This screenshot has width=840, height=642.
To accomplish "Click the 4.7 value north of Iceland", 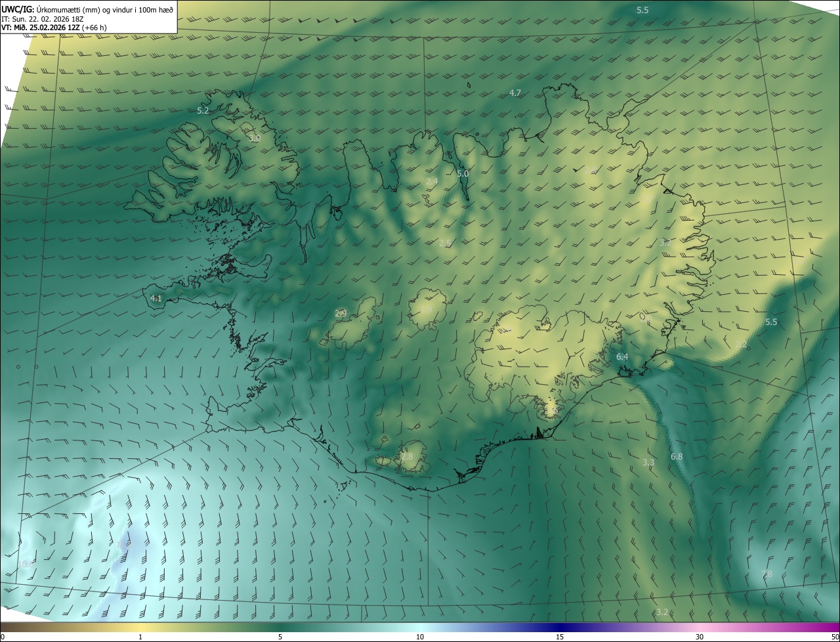I will (x=515, y=93).
